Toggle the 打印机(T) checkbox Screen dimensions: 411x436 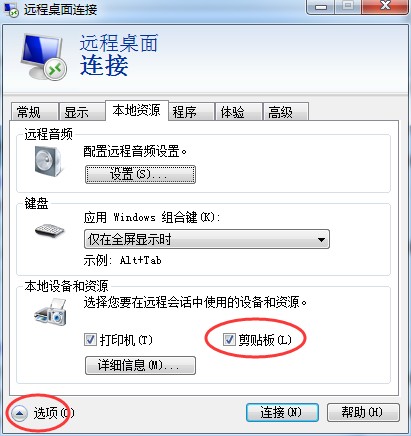90,340
